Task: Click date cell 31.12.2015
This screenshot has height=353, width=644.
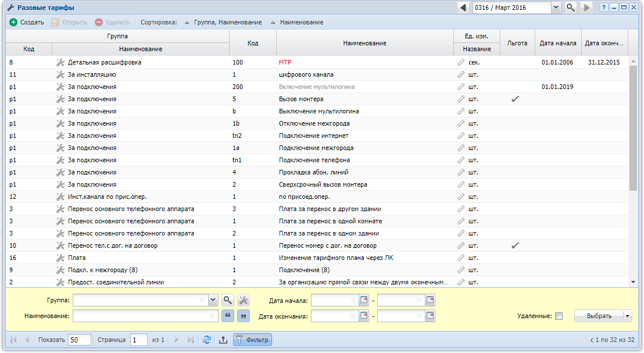Action: tap(604, 62)
